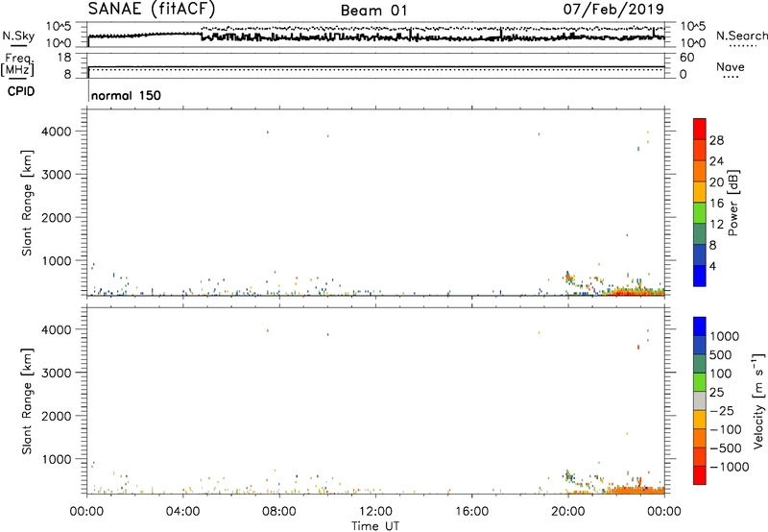
Task: Click Slant Range label of power panel
Action: [x=27, y=203]
